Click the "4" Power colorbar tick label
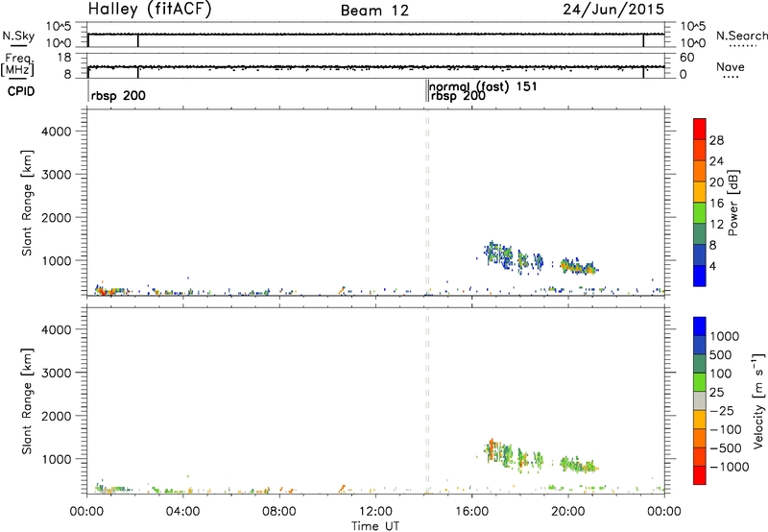The height and width of the screenshot is (532, 768). (713, 266)
